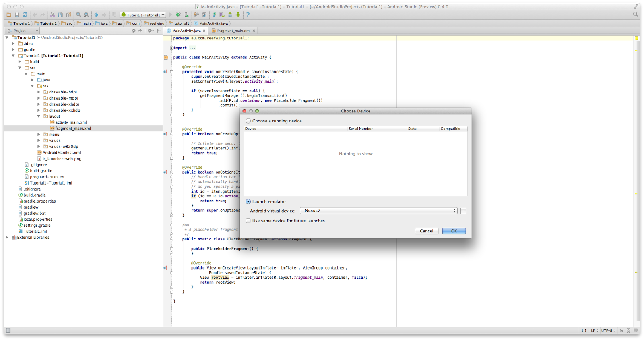Click the OK button in Choose Device
Screen dimensions: 644x340
454,231
